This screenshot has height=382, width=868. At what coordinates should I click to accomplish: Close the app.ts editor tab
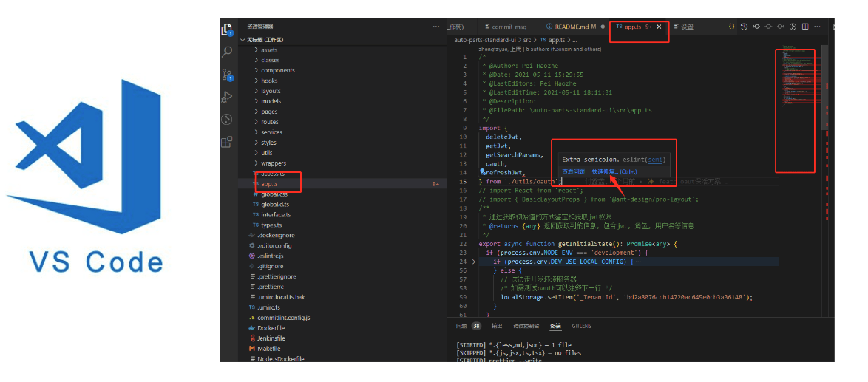[659, 27]
